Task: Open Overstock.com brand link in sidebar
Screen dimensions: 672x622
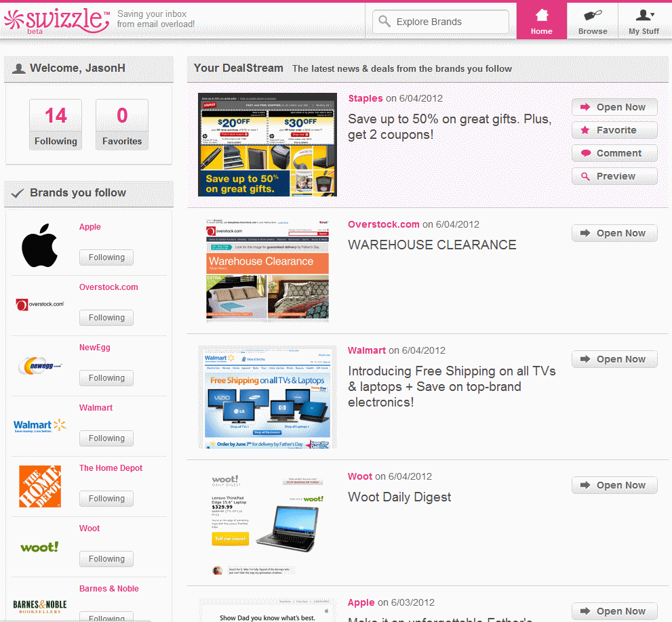Action: [x=108, y=287]
